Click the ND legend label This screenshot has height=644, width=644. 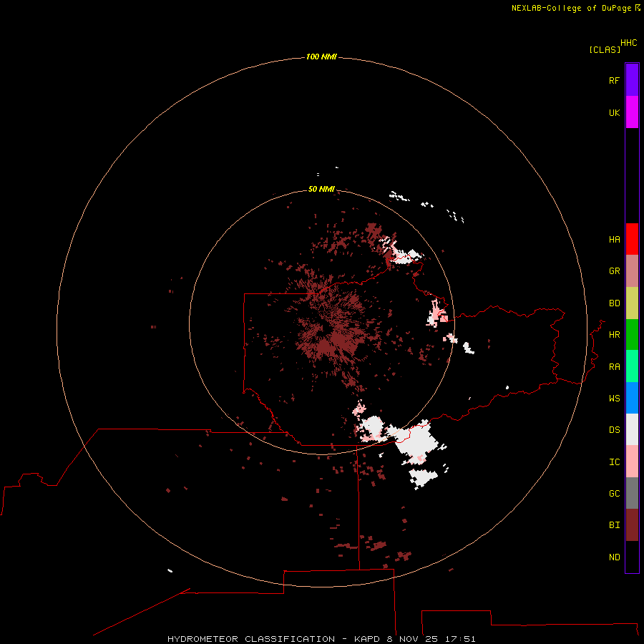pyautogui.click(x=614, y=557)
